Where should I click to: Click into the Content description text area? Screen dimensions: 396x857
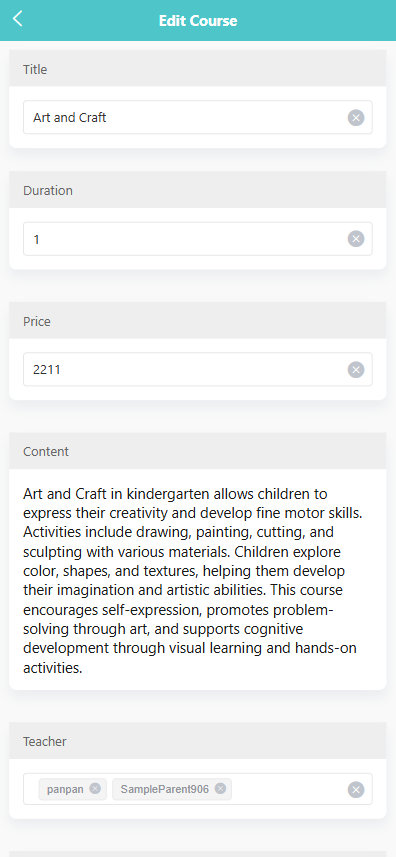(x=198, y=580)
